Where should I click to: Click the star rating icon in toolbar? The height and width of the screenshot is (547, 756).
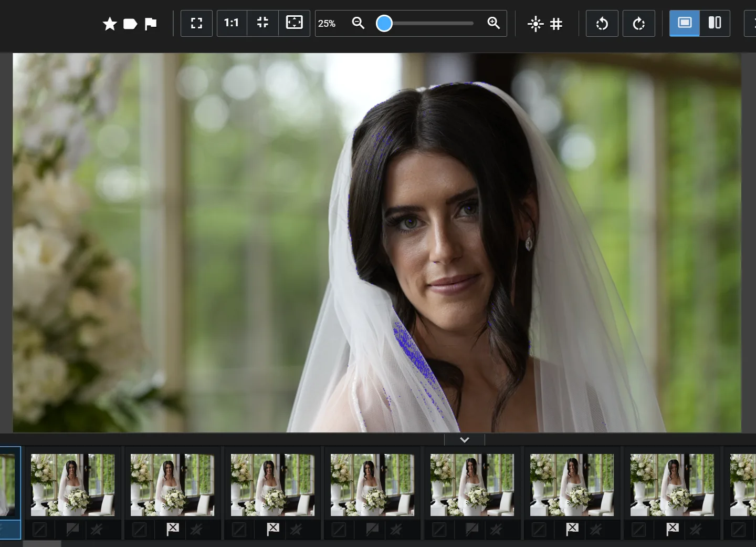[110, 24]
